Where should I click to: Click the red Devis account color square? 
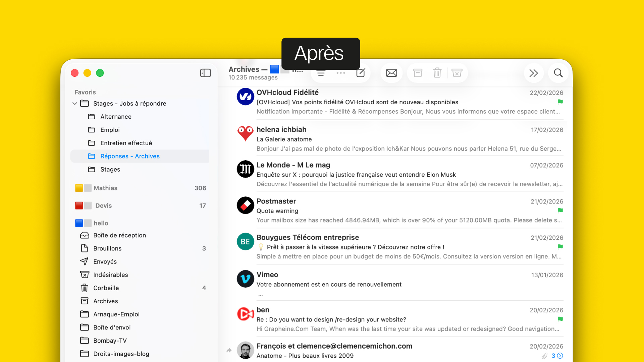point(79,205)
